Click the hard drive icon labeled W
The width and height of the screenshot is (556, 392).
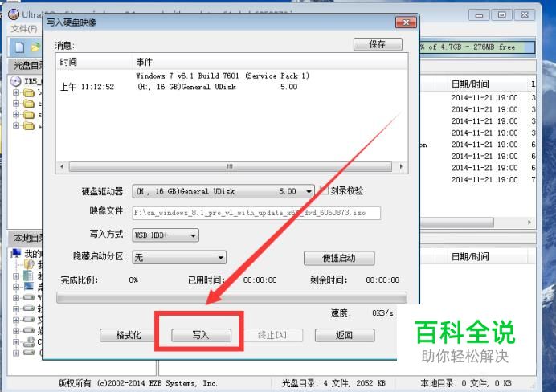point(29,297)
